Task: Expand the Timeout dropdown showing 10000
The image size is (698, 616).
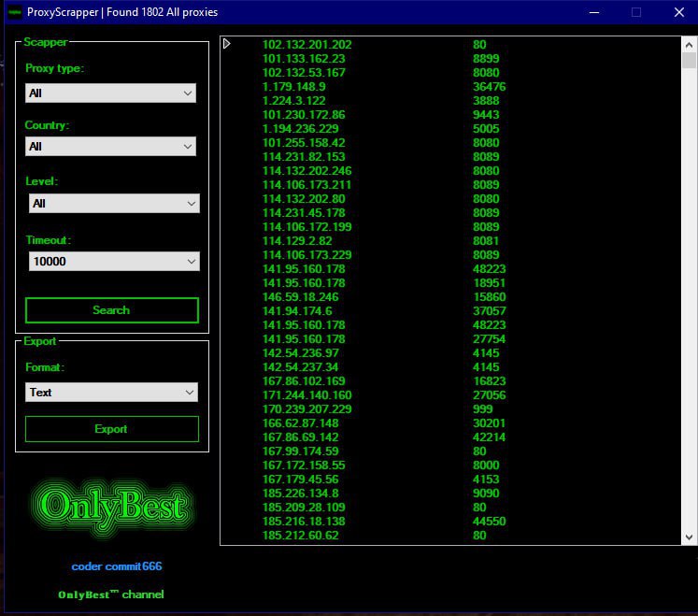Action: pyautogui.click(x=114, y=262)
